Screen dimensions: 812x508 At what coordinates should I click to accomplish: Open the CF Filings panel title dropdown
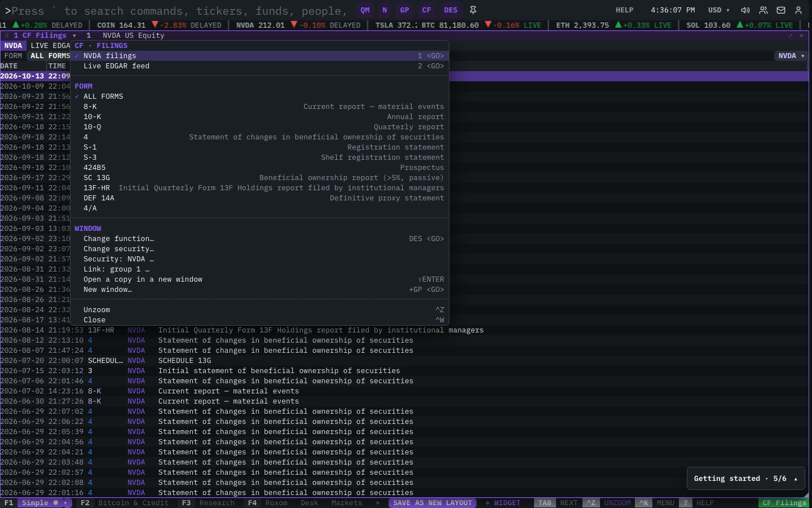[x=74, y=36]
